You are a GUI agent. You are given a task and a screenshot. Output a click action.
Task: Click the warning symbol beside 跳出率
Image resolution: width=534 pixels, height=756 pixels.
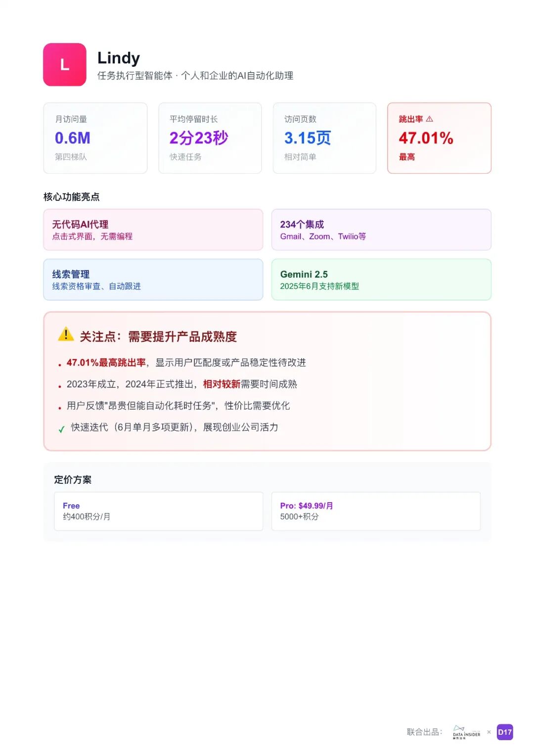[x=429, y=119]
